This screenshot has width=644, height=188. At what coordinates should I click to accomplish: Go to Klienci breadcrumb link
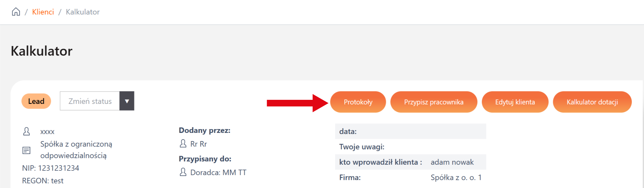[x=43, y=12]
